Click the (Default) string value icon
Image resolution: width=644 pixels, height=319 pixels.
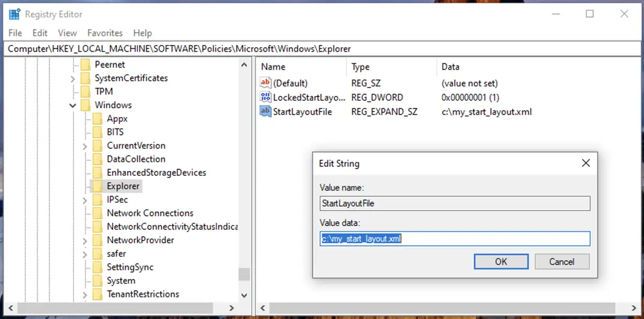265,83
